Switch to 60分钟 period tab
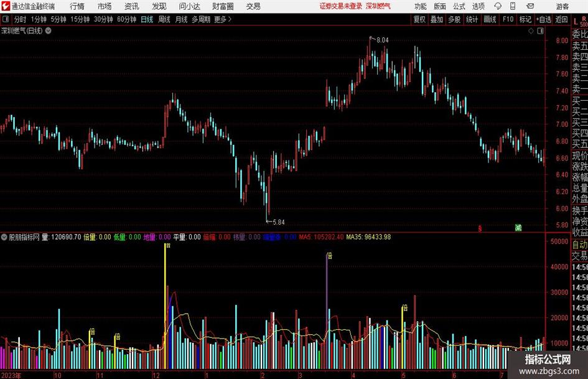Image resolution: width=588 pixels, height=379 pixels. 127,19
